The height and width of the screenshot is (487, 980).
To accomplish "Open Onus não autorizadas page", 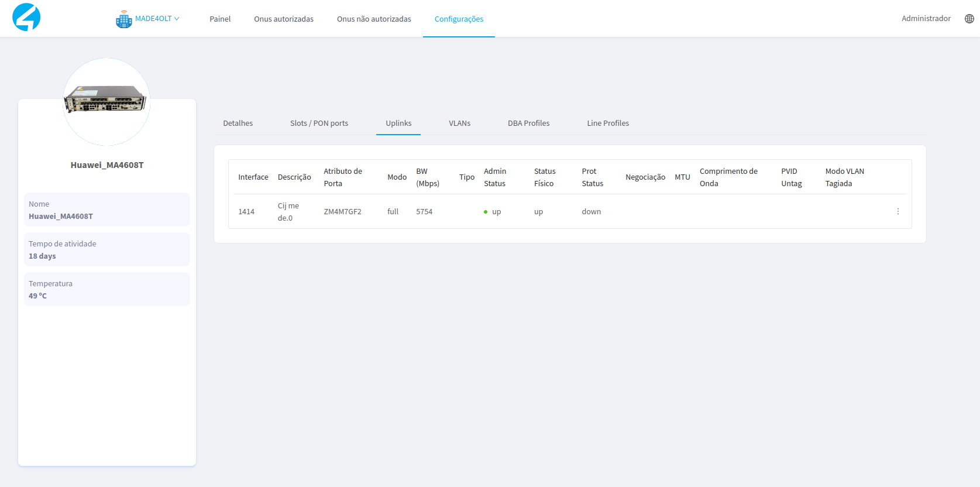I will pos(373,19).
